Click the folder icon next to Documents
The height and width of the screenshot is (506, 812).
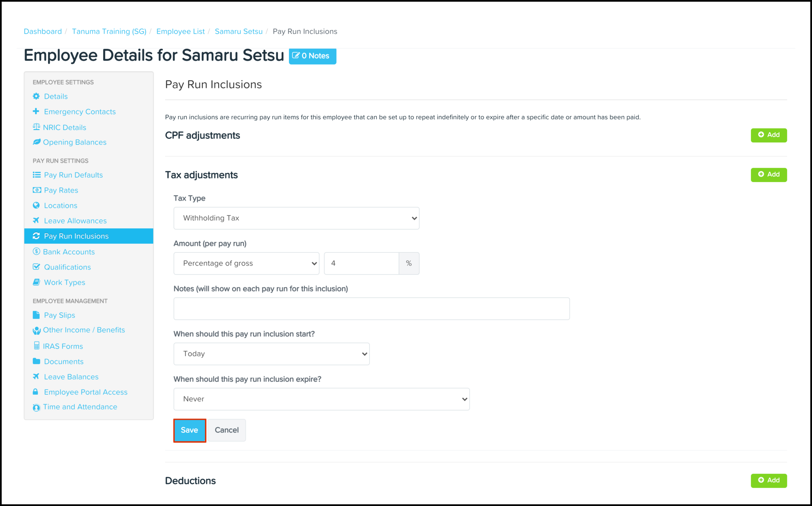pos(36,361)
